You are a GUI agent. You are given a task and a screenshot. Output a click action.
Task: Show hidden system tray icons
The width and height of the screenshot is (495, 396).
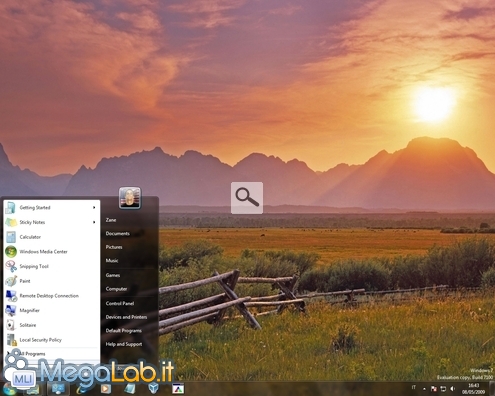click(424, 389)
